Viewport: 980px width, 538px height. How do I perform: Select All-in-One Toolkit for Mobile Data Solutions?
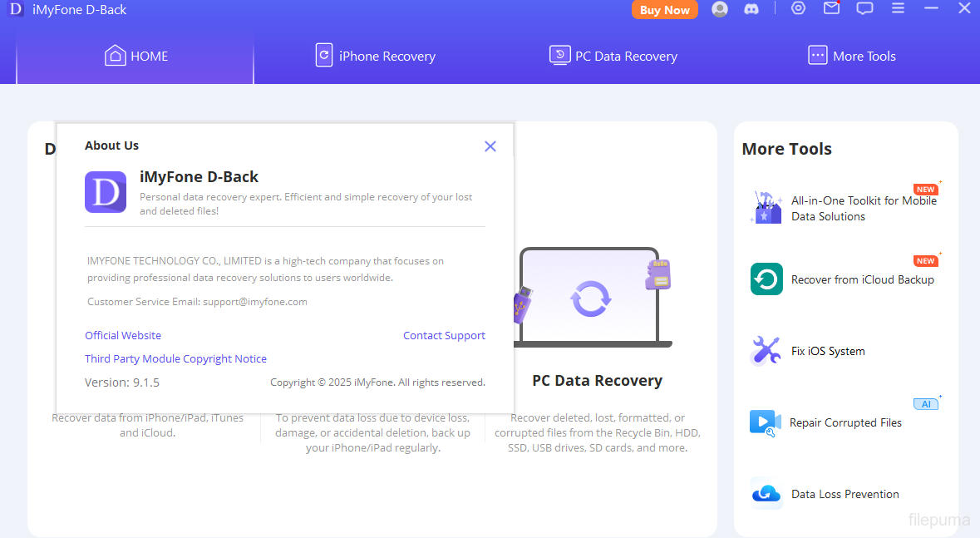(x=863, y=209)
